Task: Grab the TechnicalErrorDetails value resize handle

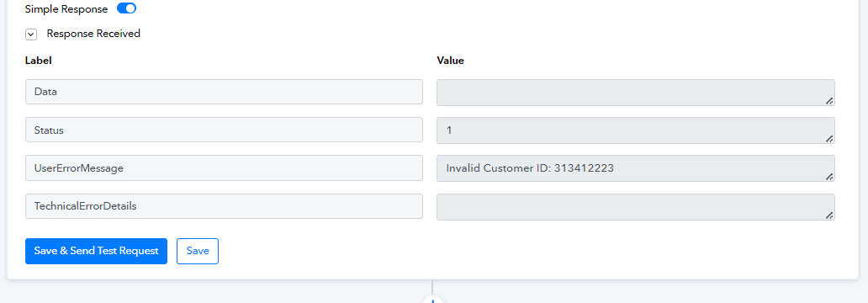Action: pyautogui.click(x=829, y=215)
